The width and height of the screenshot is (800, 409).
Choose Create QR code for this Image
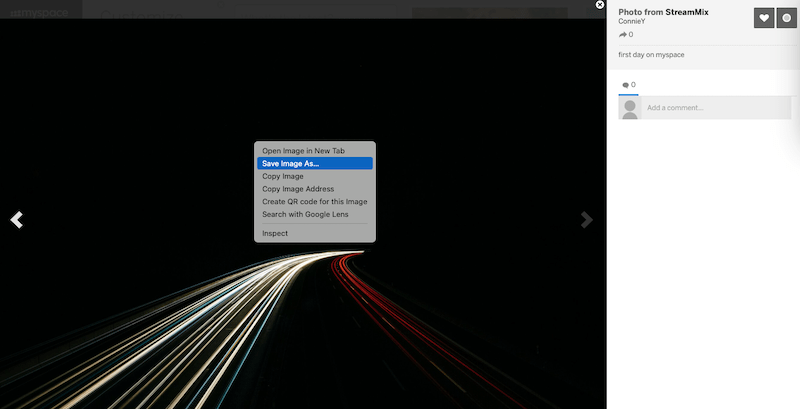[x=314, y=201]
